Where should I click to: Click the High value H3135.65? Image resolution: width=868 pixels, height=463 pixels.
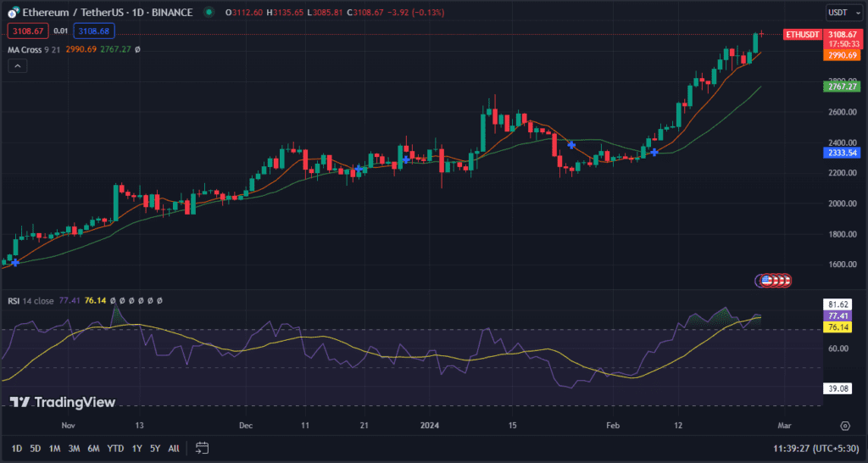tap(285, 12)
